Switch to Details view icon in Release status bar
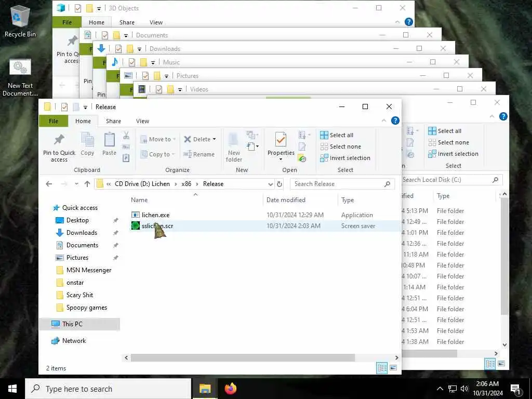The height and width of the screenshot is (399, 532). 382,368
